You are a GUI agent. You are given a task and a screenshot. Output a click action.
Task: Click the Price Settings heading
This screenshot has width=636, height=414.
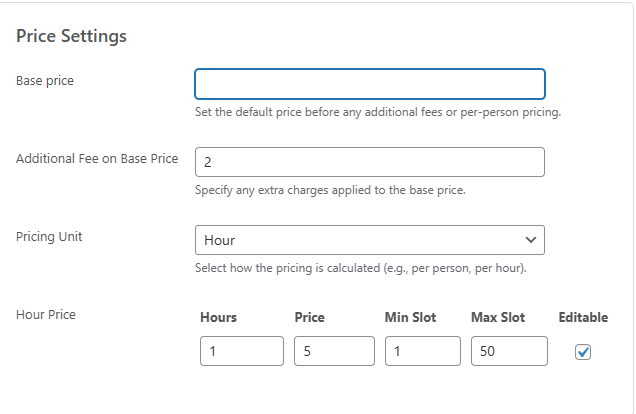coord(71,36)
